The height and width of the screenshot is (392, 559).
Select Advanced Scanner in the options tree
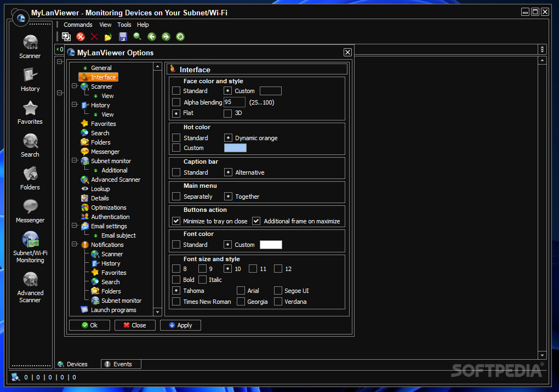pyautogui.click(x=116, y=180)
